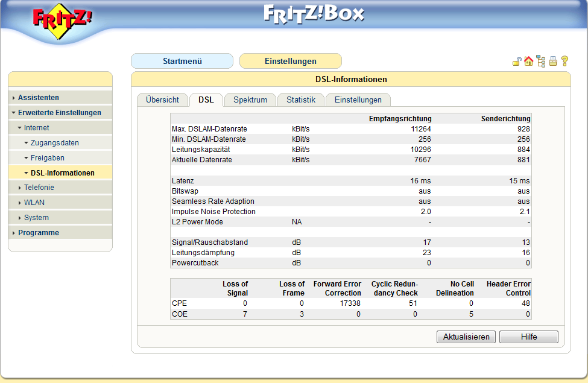Expand the Telefonie menu entry
Screen dimensions: 588x383
[60, 187]
